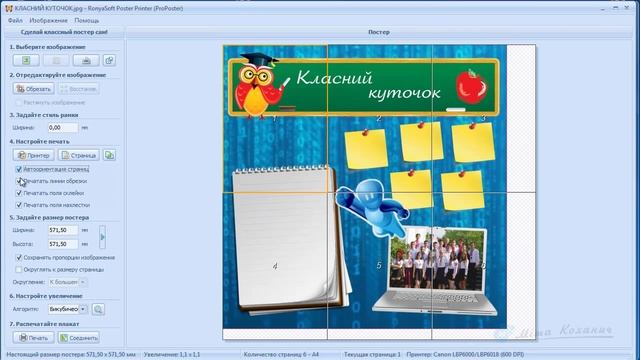Screen dimensions: 640x360
Task: Open the Округление dropdown
Action: coord(82,282)
